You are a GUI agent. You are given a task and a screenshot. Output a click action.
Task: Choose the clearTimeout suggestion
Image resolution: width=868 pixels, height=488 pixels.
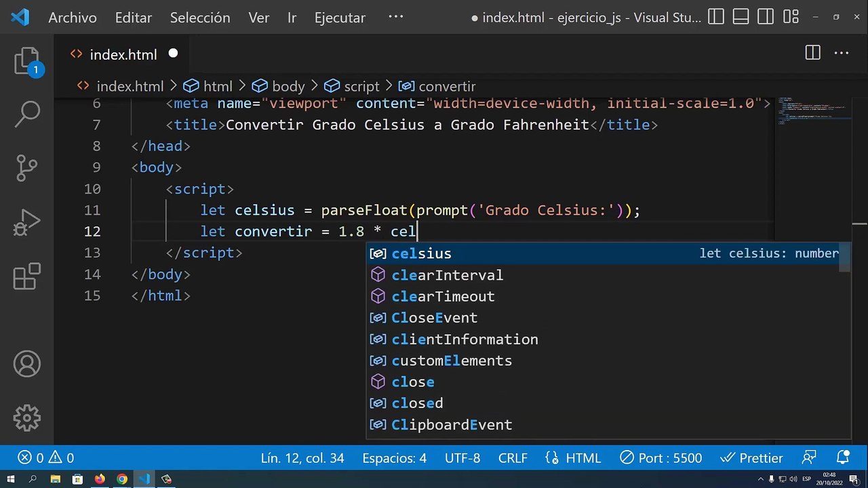(604, 296)
